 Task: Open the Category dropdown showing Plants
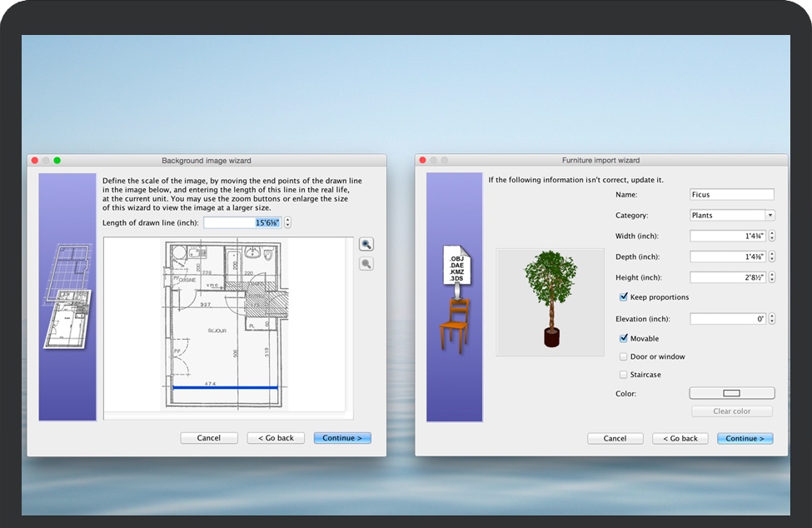click(732, 215)
